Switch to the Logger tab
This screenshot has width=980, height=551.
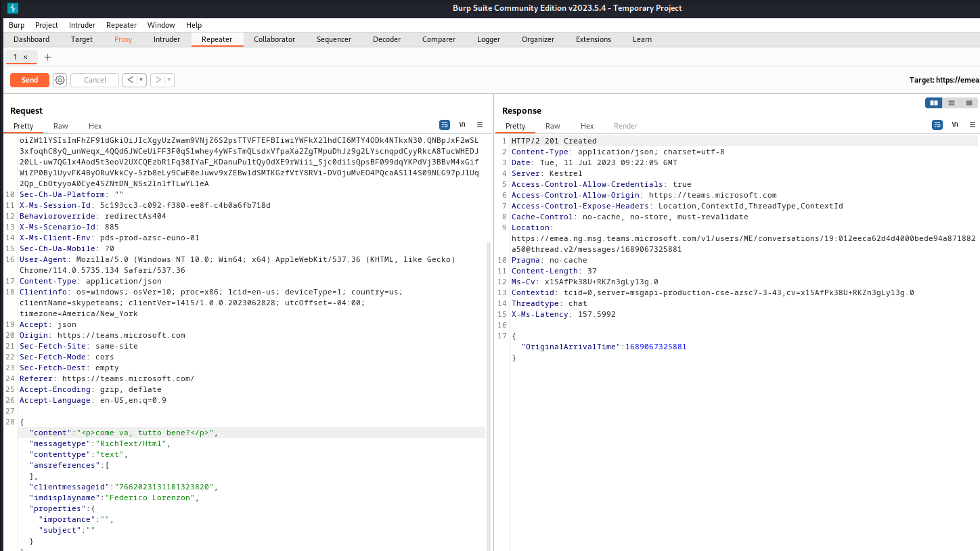[488, 39]
